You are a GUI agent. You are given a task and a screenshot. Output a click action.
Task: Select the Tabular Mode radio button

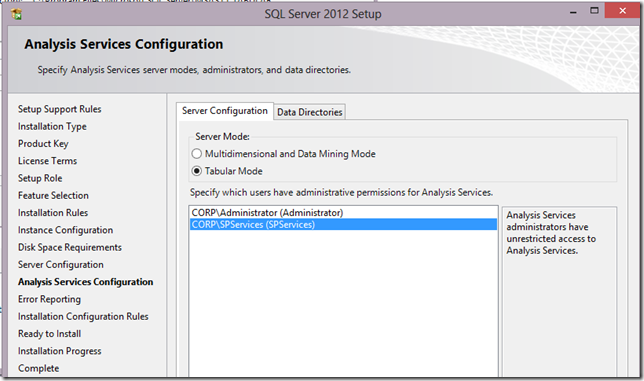pos(197,171)
